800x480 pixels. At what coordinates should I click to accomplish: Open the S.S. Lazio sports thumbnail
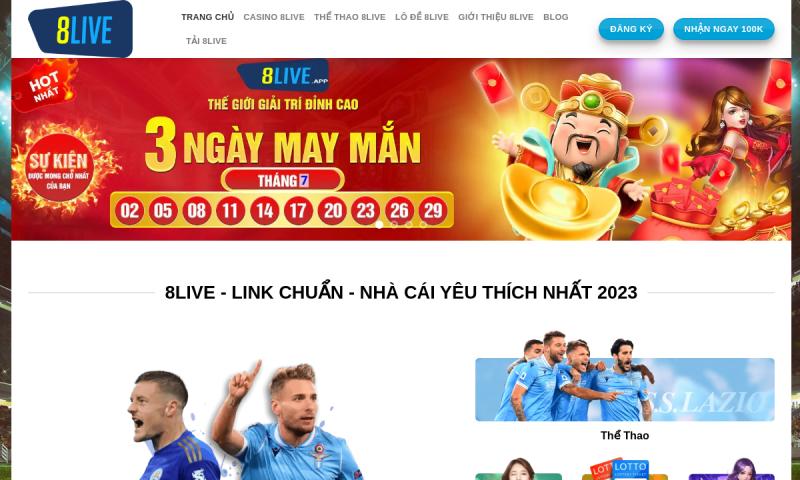tap(624, 376)
